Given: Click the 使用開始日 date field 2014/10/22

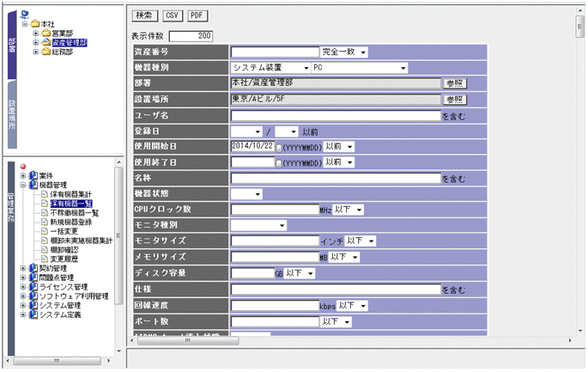Looking at the screenshot, I should [x=252, y=146].
